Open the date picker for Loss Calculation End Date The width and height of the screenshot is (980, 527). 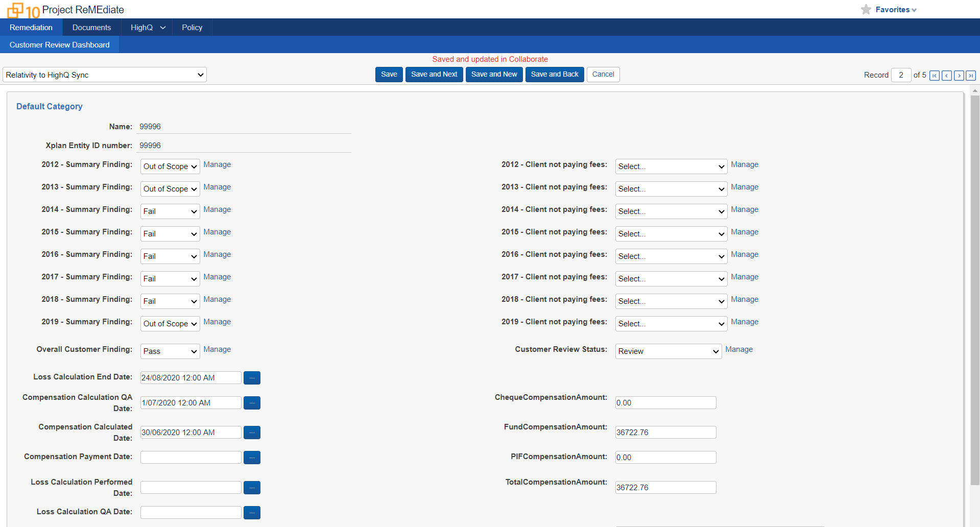coord(251,377)
